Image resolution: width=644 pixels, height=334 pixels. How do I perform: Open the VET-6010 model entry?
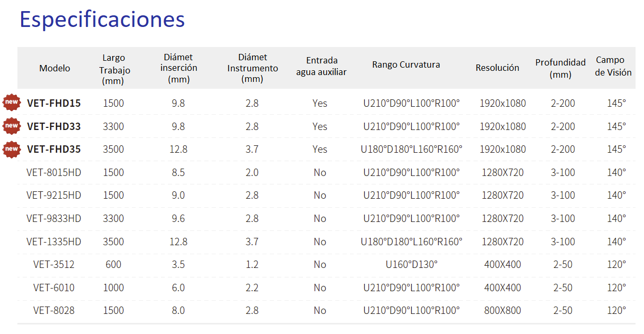tap(54, 287)
